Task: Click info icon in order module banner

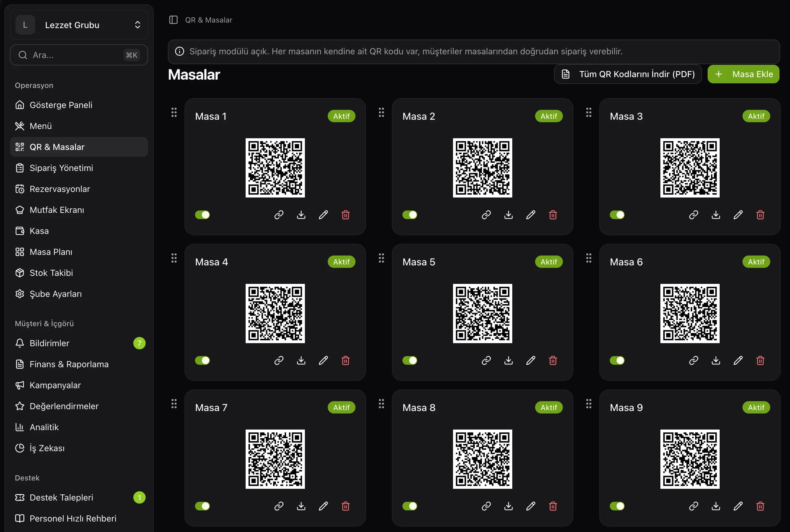Action: coord(179,51)
